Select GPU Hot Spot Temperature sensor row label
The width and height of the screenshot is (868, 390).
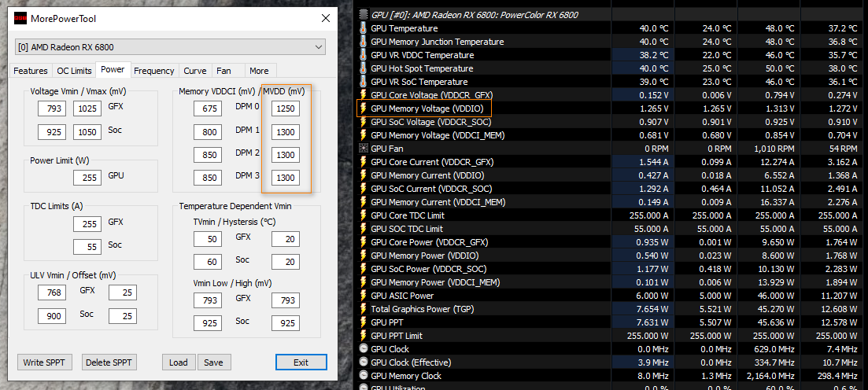click(x=422, y=68)
